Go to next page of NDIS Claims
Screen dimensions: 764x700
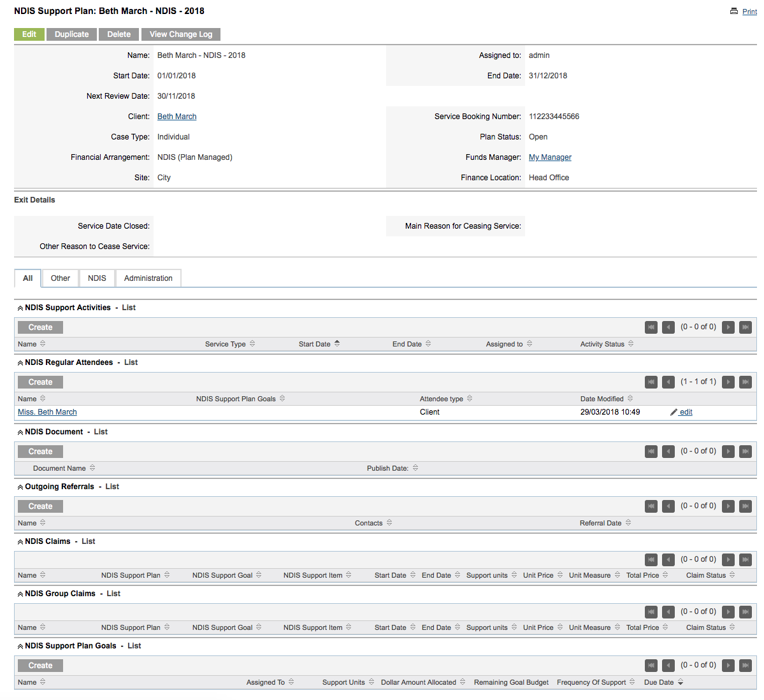728,561
